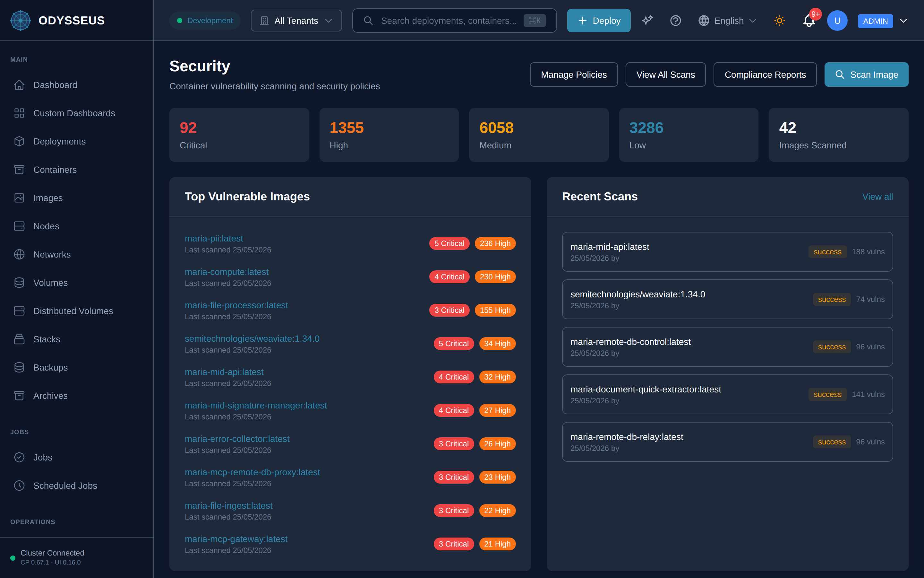Expand the ADMIN user menu chevron
Screen dimensions: 924x578
pyautogui.click(x=903, y=21)
